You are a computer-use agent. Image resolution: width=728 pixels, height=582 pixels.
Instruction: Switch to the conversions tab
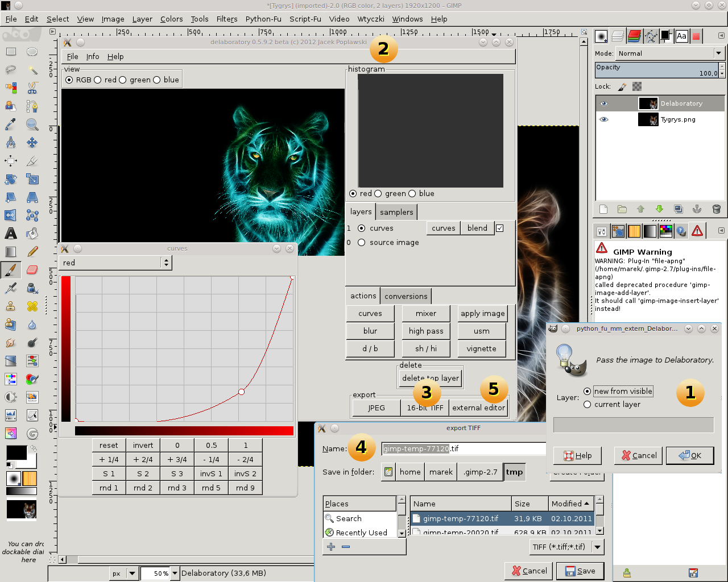[406, 296]
